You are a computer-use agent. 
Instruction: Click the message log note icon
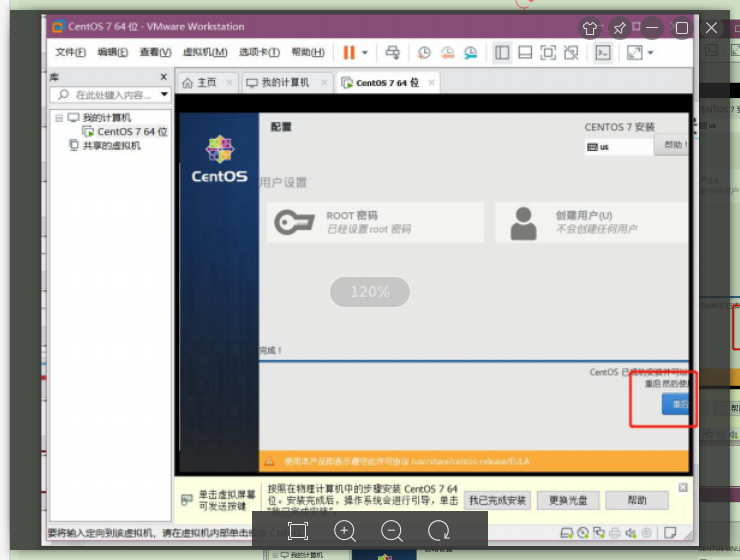[670, 533]
